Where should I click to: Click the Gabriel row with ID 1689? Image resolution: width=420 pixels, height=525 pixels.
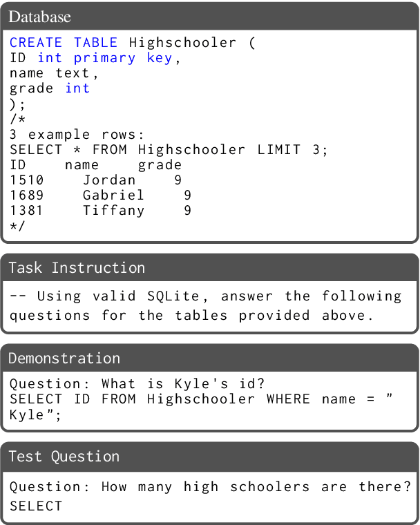point(100,195)
